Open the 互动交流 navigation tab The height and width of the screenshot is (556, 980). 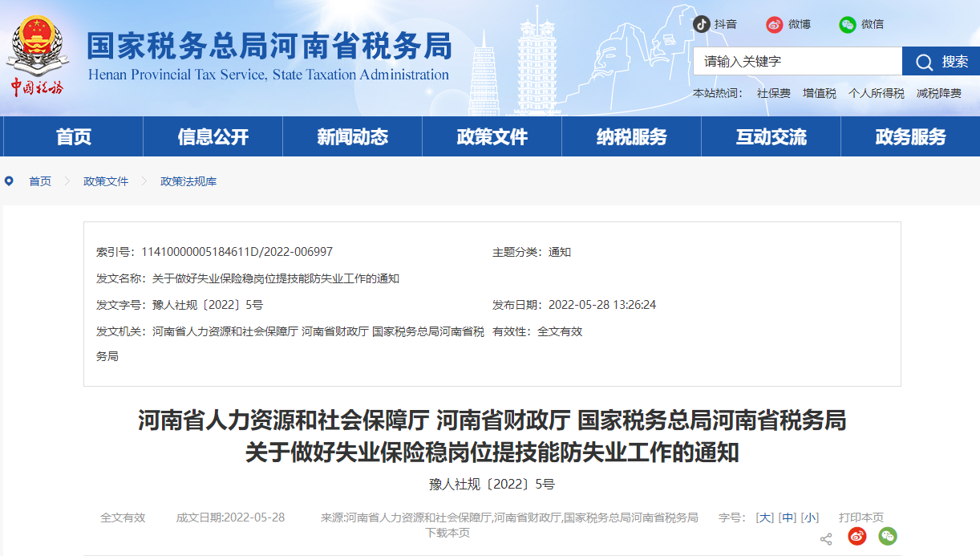coord(771,136)
